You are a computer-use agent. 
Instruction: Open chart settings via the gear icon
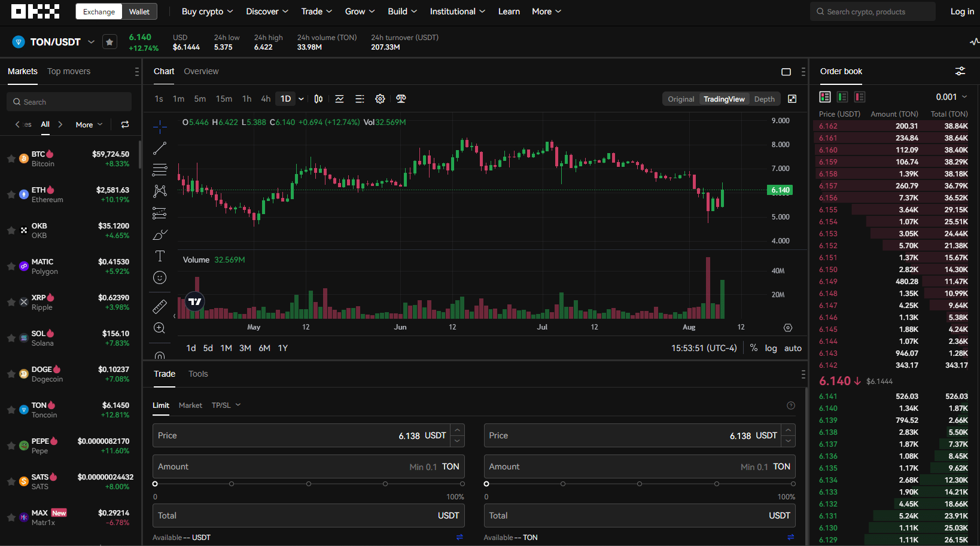[x=380, y=99]
